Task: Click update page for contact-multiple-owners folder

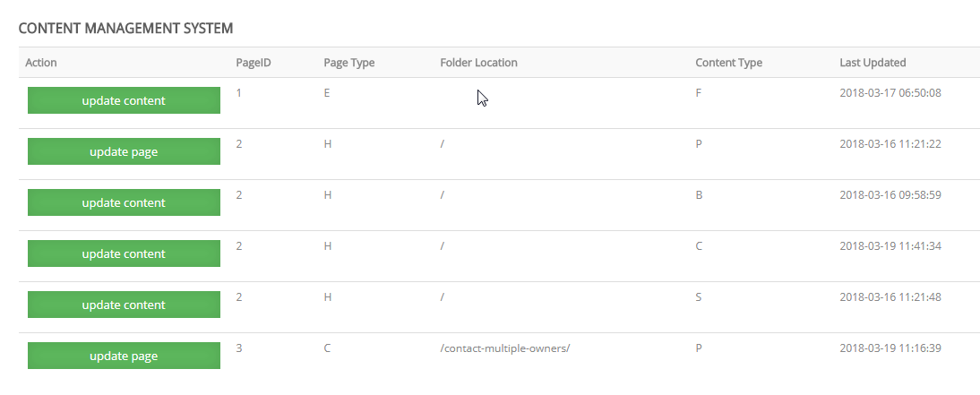Action: click(x=124, y=356)
